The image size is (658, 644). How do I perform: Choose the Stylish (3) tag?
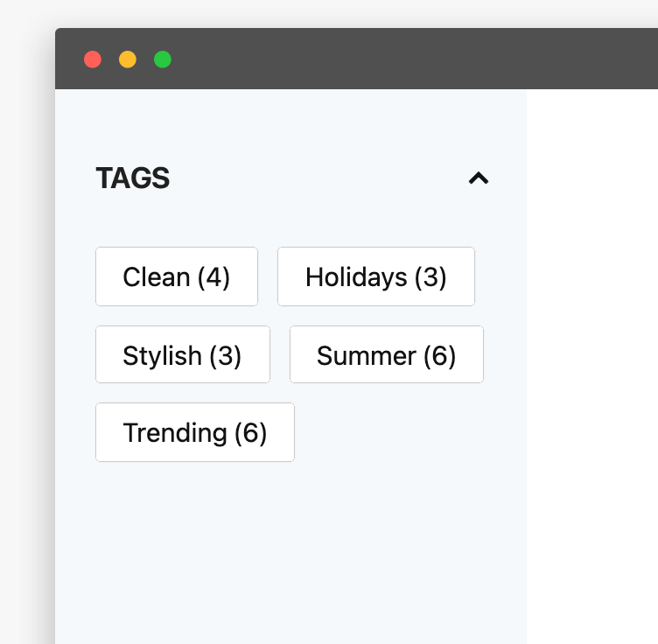click(182, 354)
